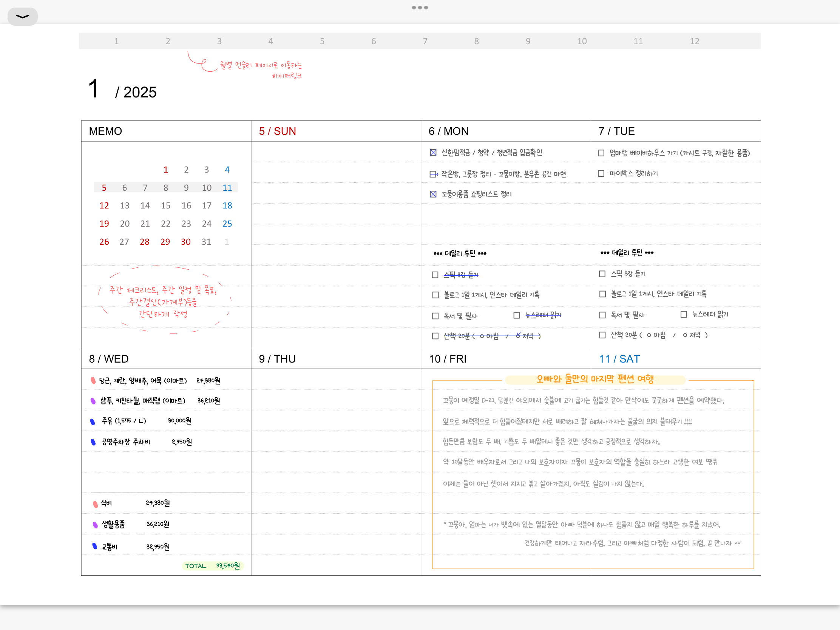Check Tuesday's 뉴스레터 읽기 checkbox
840x630 pixels.
684,314
